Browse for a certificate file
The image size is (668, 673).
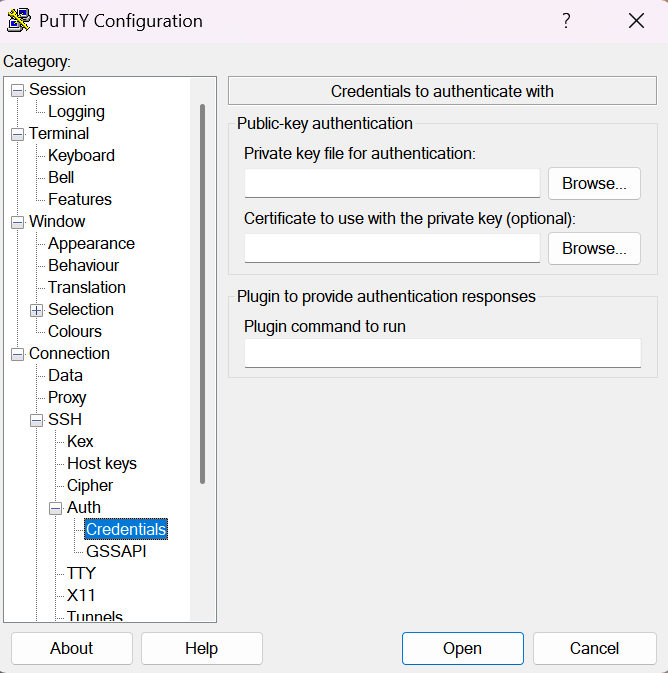(x=594, y=249)
